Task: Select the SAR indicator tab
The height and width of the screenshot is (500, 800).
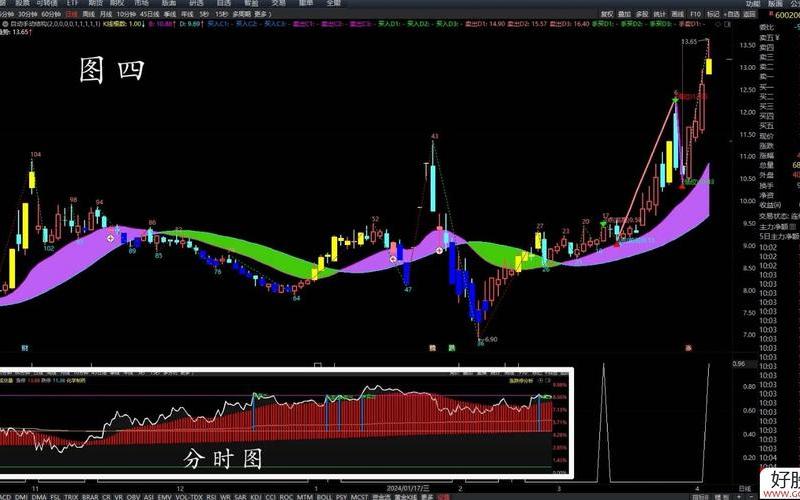Action: pyautogui.click(x=241, y=496)
